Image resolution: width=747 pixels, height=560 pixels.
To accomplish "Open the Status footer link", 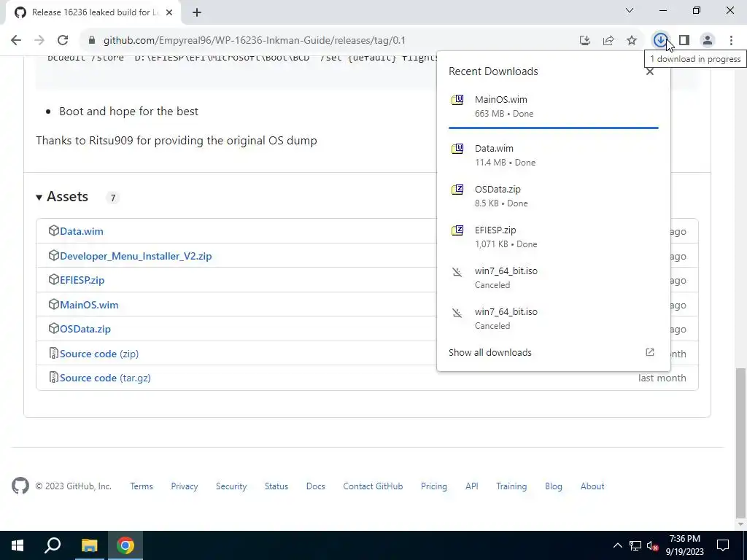I will point(276,486).
